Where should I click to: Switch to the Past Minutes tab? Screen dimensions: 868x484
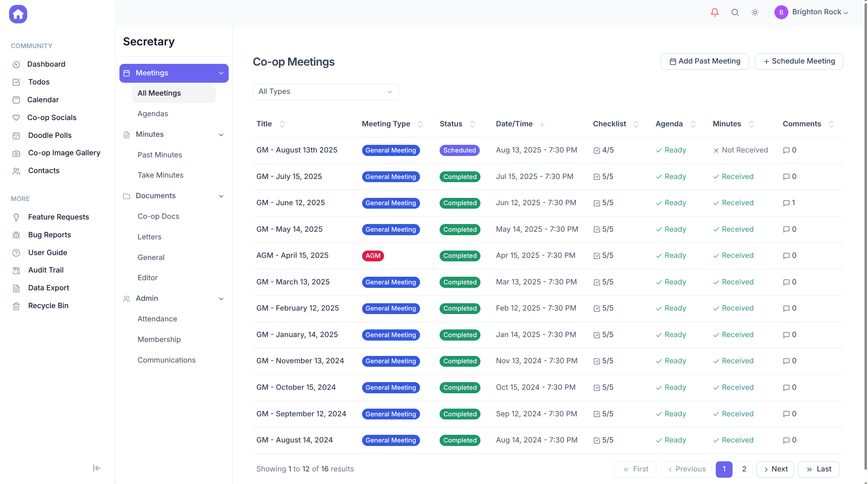tap(160, 155)
